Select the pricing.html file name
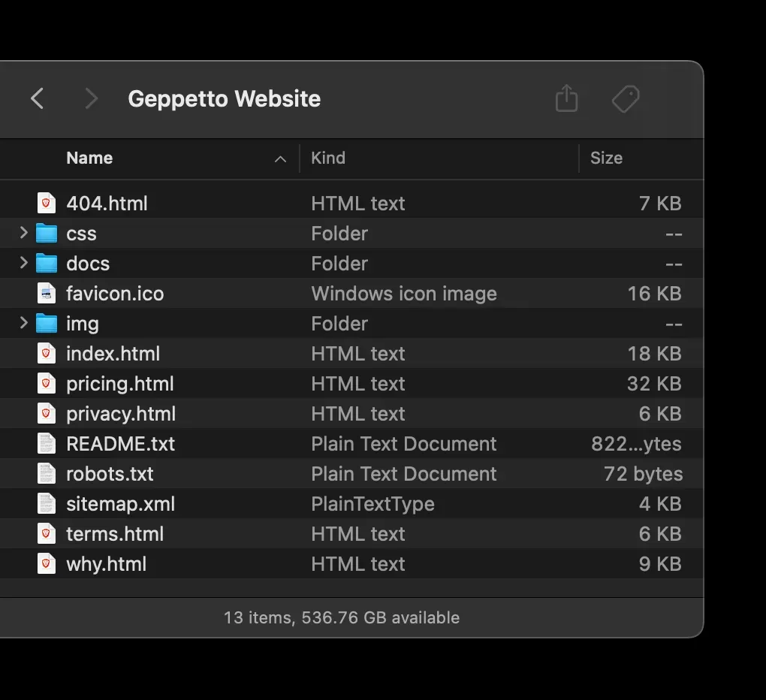The height and width of the screenshot is (700, 766). pyautogui.click(x=119, y=384)
